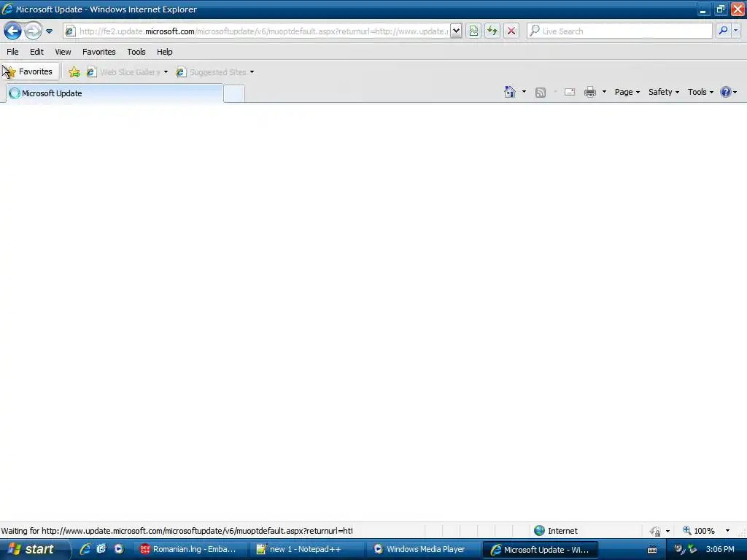Switch to new 1 - Notepad++ taskbar window

pos(306,550)
